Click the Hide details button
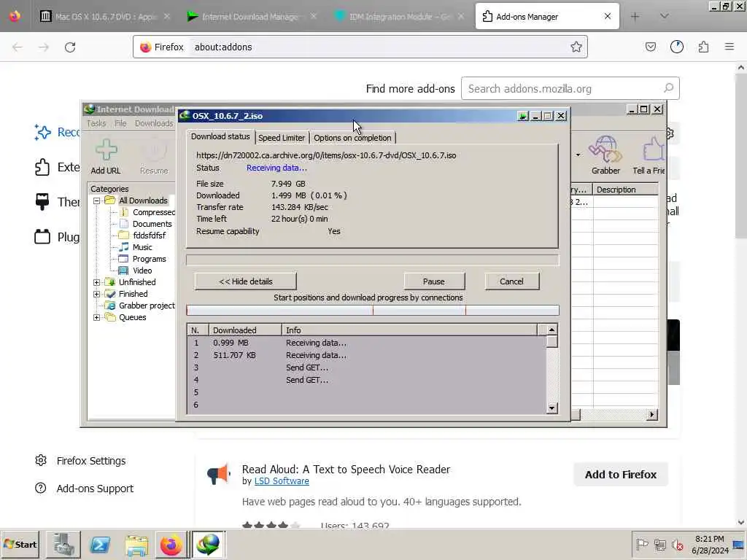The image size is (747, 560). [245, 281]
